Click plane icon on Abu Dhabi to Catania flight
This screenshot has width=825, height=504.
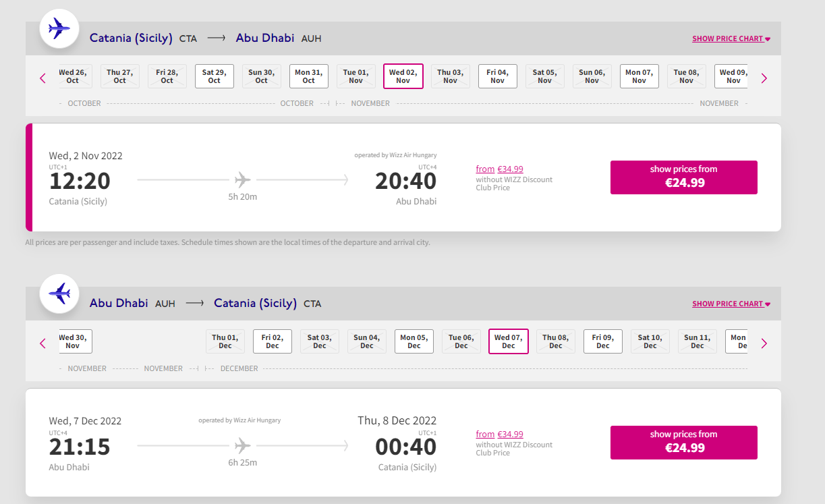[x=243, y=445]
